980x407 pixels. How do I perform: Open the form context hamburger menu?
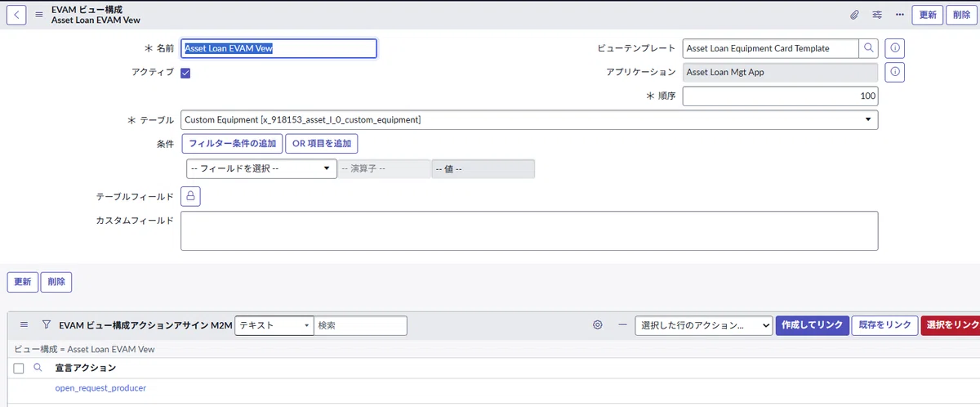pyautogui.click(x=39, y=15)
